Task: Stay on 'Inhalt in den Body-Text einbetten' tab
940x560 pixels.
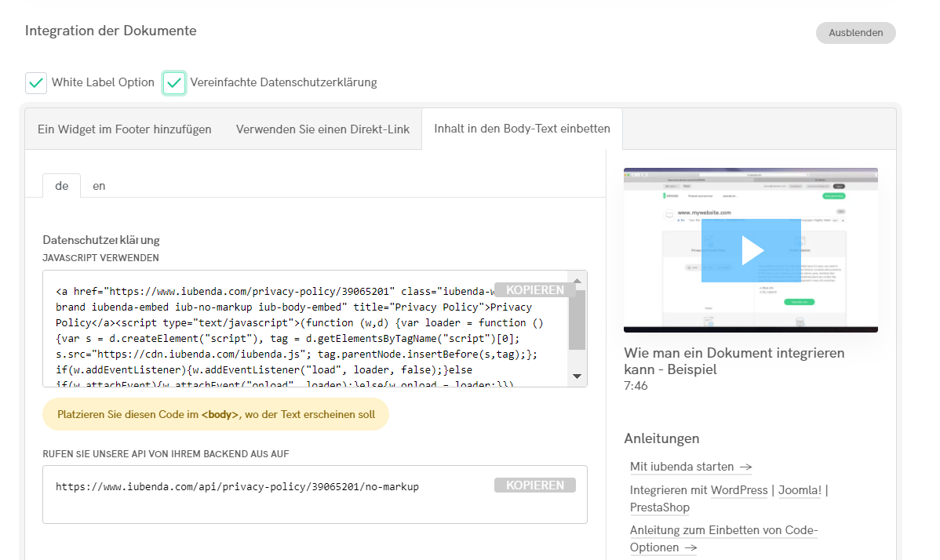Action: [521, 128]
